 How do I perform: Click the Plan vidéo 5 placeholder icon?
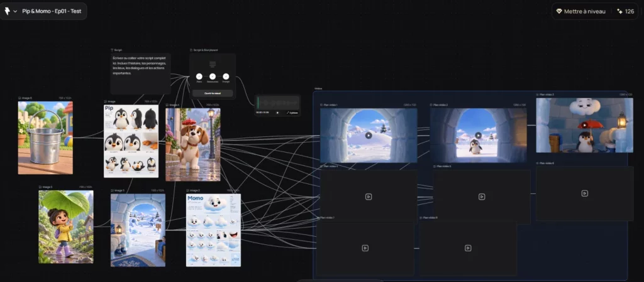[482, 197]
